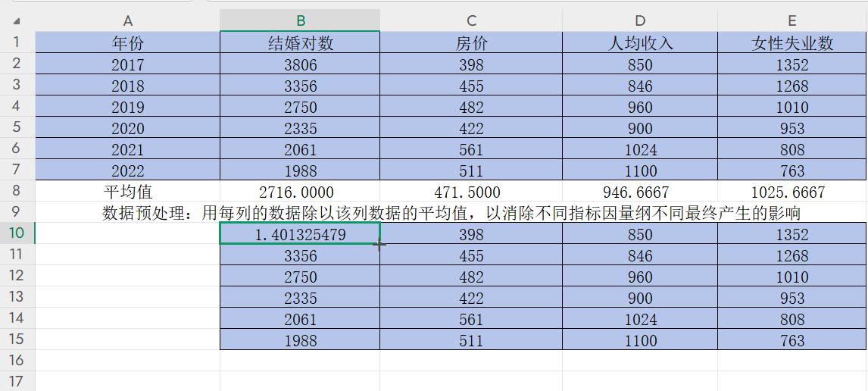Select the average value 1025.6667
Screen dimensions: 868x391
[792, 192]
